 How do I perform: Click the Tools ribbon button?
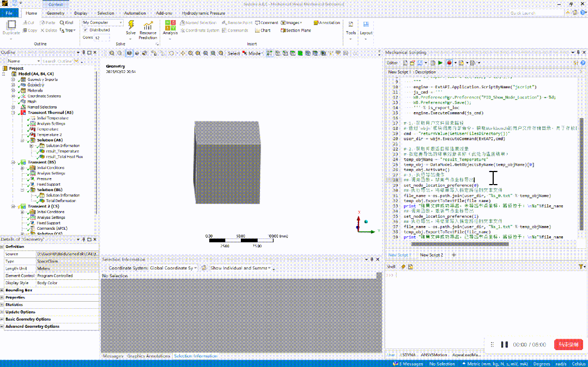pos(350,29)
